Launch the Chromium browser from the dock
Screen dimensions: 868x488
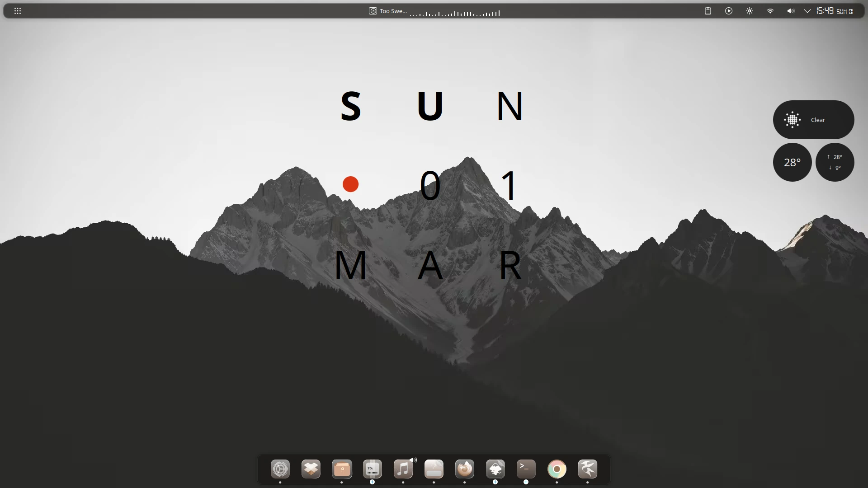point(557,470)
